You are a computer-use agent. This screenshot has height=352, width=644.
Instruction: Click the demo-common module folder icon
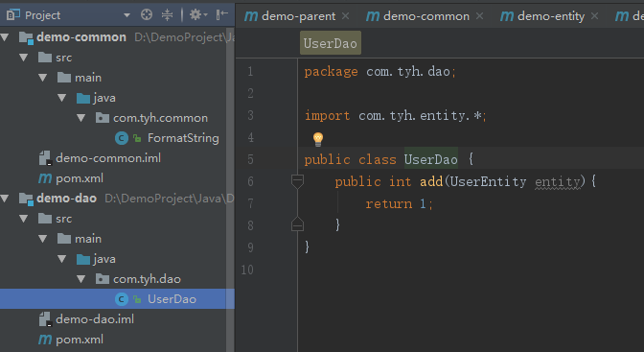click(x=26, y=37)
